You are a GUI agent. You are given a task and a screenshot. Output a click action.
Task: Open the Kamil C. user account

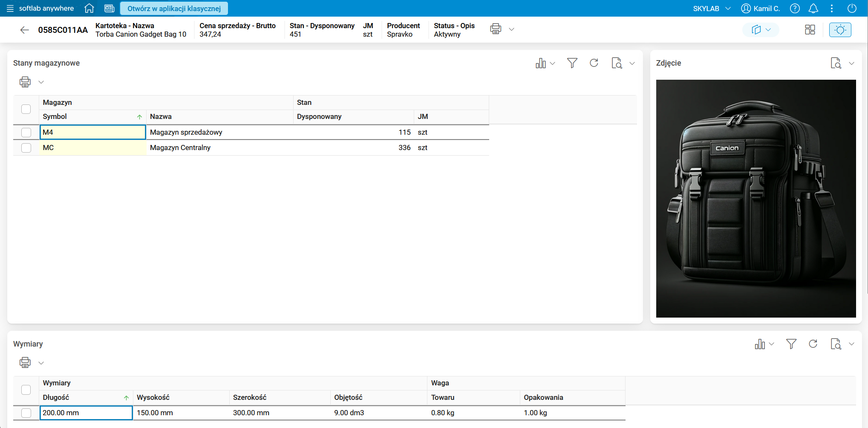[761, 9]
